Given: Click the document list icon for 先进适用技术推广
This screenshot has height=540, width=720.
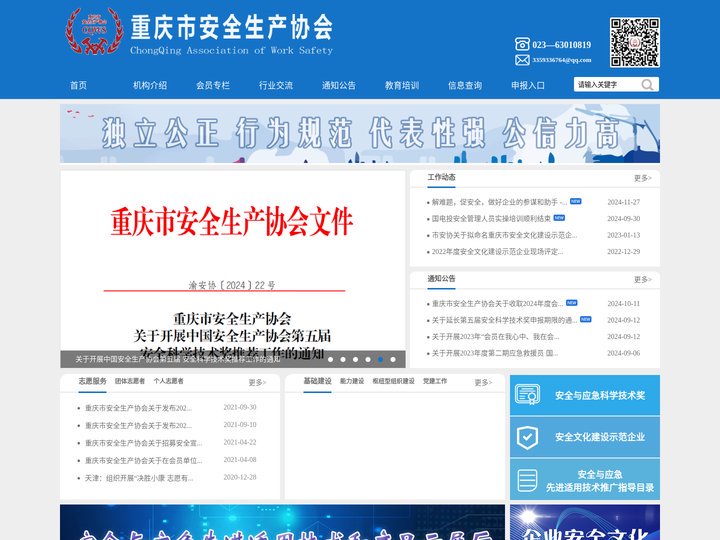Looking at the screenshot, I should coord(527,481).
